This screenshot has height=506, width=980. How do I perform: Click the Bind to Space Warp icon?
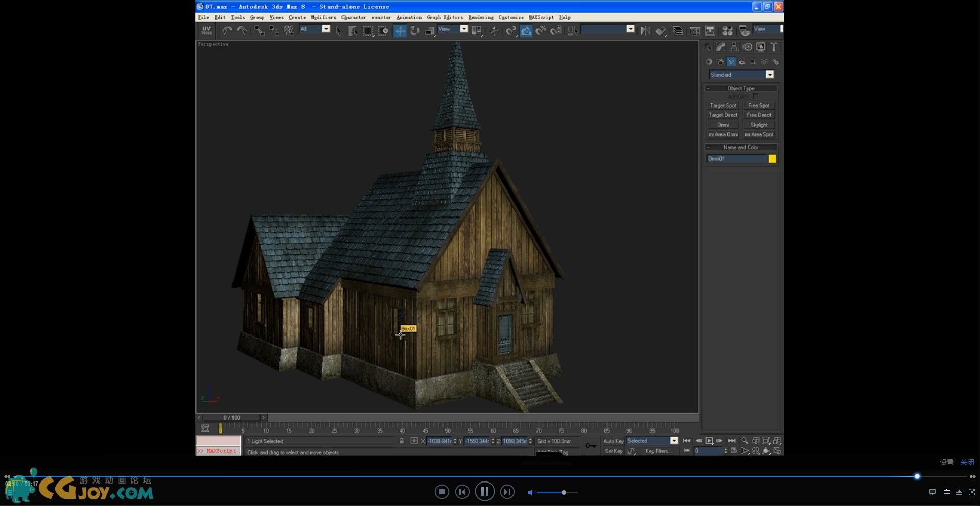[289, 31]
